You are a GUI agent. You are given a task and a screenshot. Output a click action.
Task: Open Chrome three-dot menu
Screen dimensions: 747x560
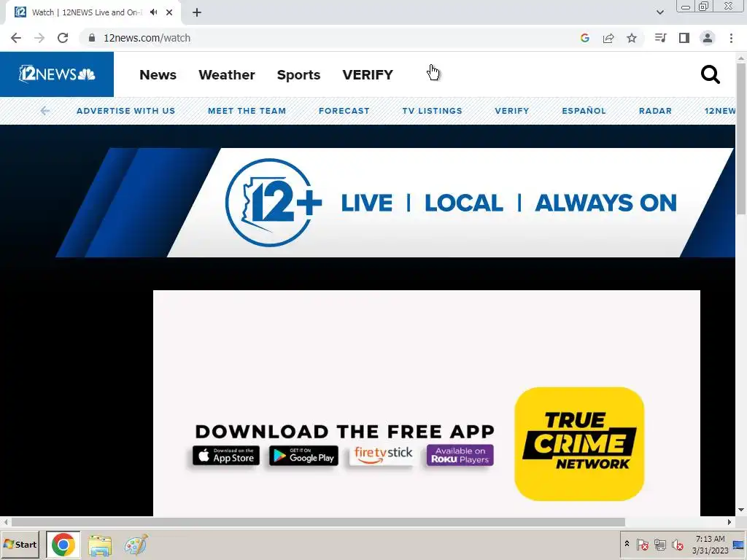click(731, 38)
